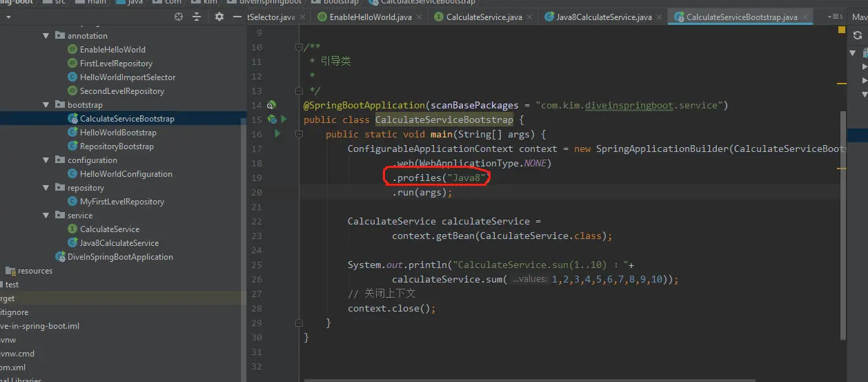Click the Maven reimport refresh icon

[858, 35]
